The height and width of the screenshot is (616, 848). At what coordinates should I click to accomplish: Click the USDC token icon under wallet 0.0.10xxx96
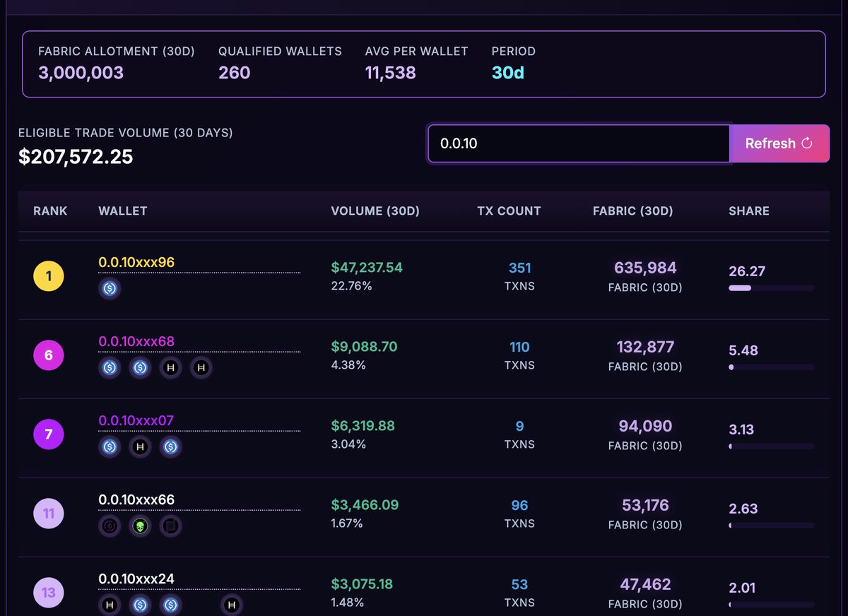[x=110, y=288]
